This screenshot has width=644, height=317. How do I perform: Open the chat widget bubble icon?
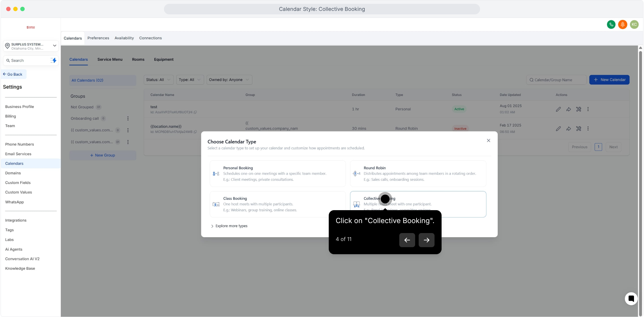click(x=631, y=299)
